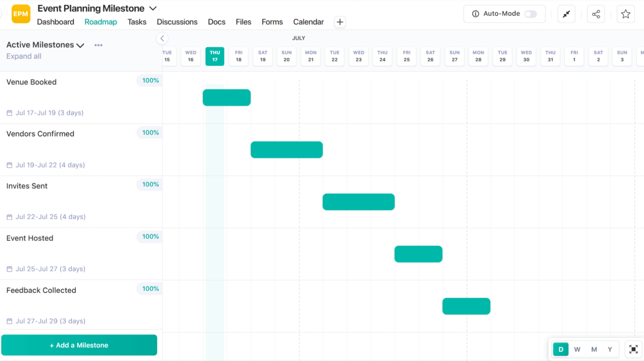Image resolution: width=644 pixels, height=361 pixels.
Task: Switch timeline to Month view
Action: (x=594, y=349)
